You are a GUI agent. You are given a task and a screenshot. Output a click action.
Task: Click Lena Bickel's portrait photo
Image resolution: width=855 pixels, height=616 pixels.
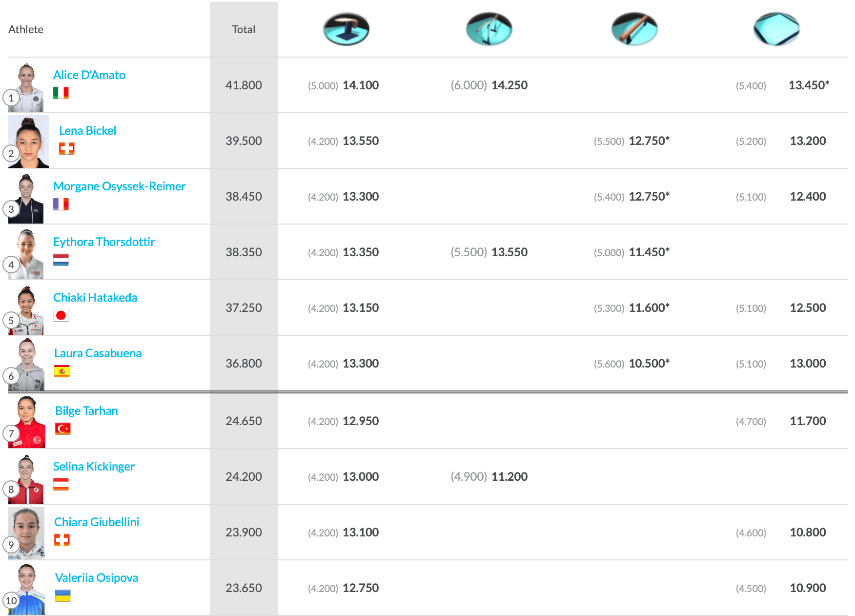[29, 142]
